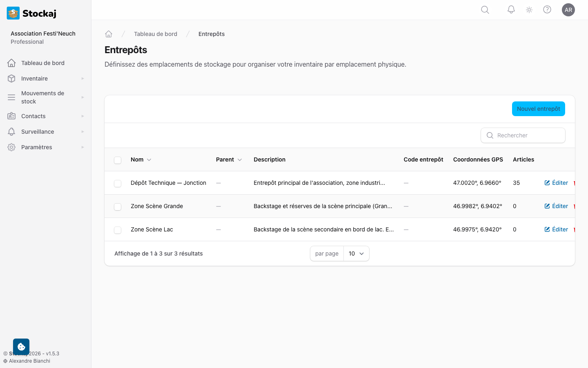Check the Dépôt Technique — Jonction row
This screenshot has width=588, height=368.
(118, 183)
